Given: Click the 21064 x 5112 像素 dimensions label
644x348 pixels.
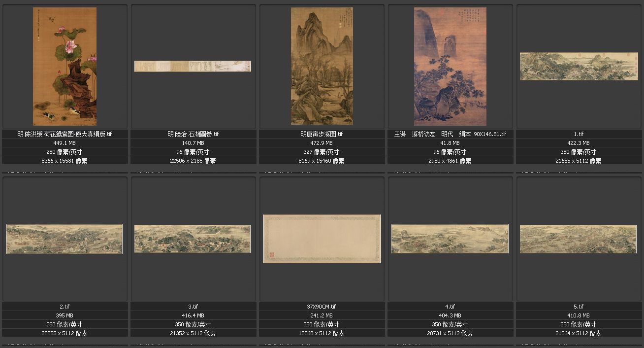Looking at the screenshot, I should 579,333.
